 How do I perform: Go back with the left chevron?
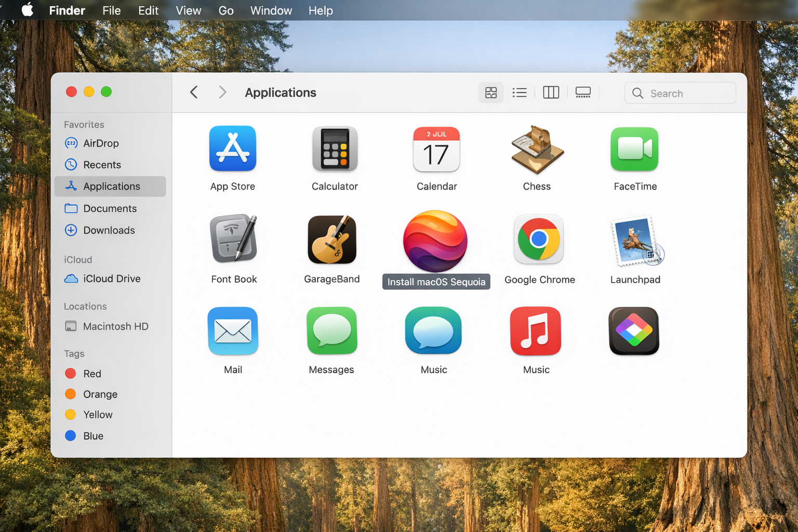(x=194, y=92)
